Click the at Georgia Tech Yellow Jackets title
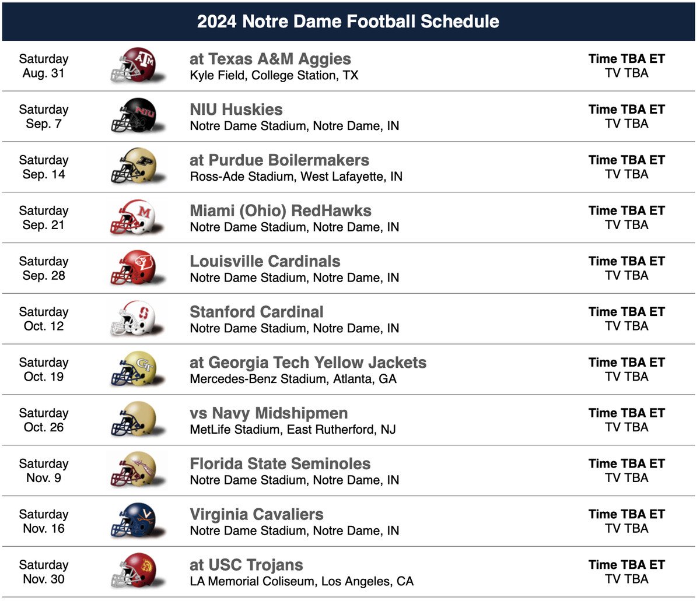Image resolution: width=700 pixels, height=601 pixels. coord(308,363)
